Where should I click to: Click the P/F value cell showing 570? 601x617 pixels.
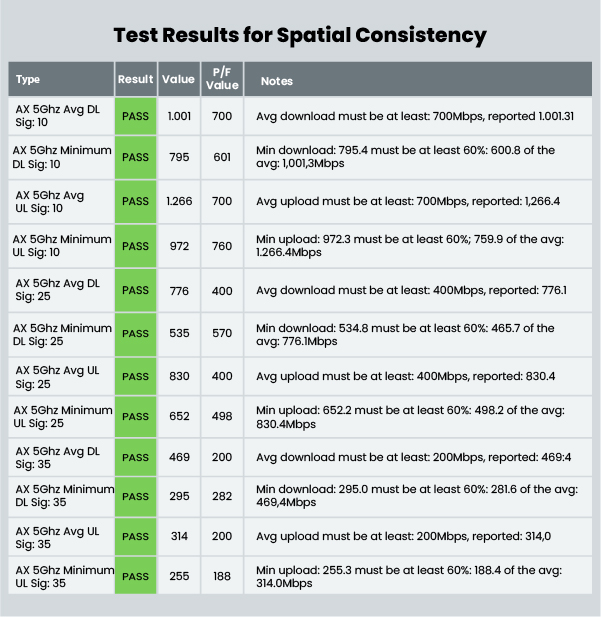click(222, 332)
